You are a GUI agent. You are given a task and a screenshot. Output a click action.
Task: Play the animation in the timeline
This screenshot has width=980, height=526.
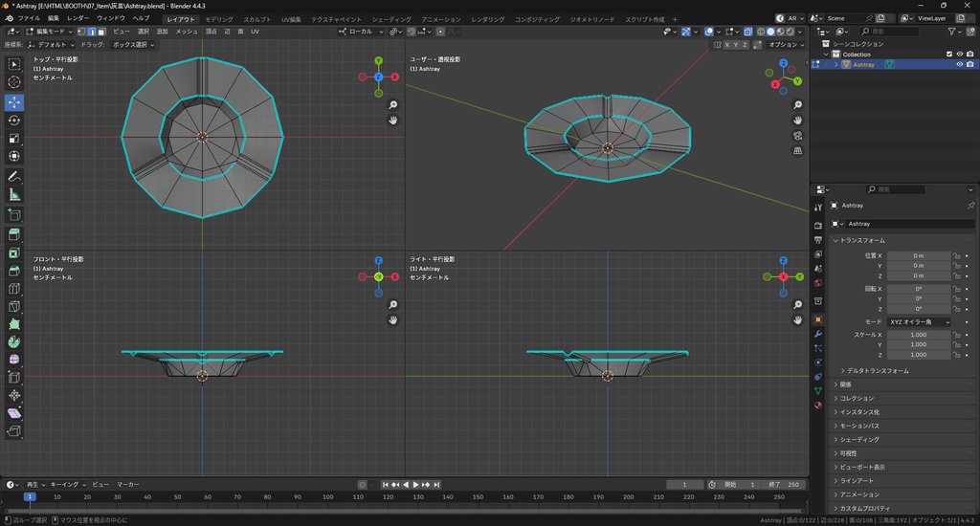coord(415,485)
